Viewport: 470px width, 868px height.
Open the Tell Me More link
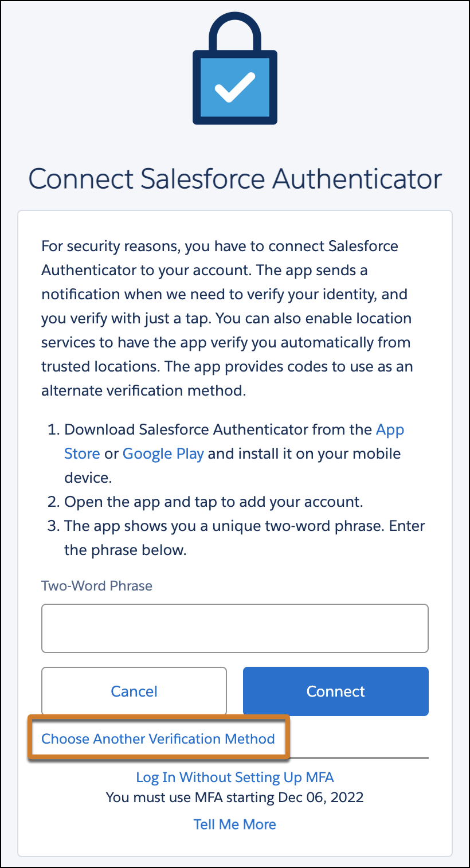(x=235, y=824)
